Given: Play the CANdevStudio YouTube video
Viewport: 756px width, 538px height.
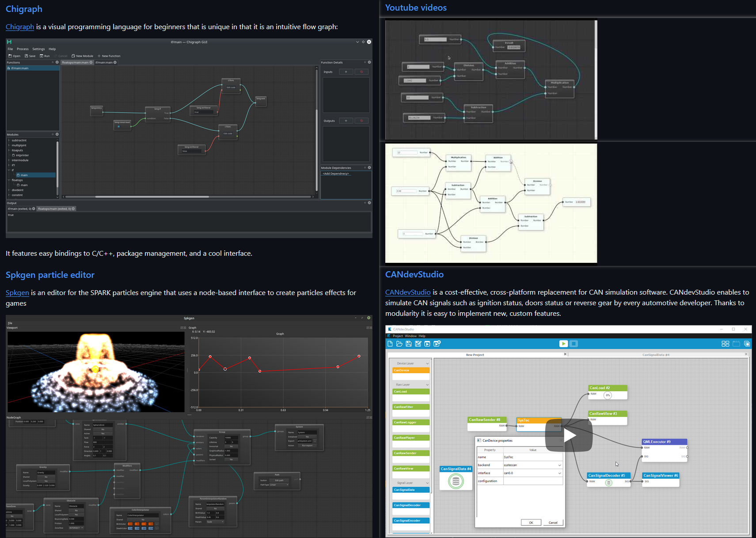Looking at the screenshot, I should pyautogui.click(x=569, y=436).
